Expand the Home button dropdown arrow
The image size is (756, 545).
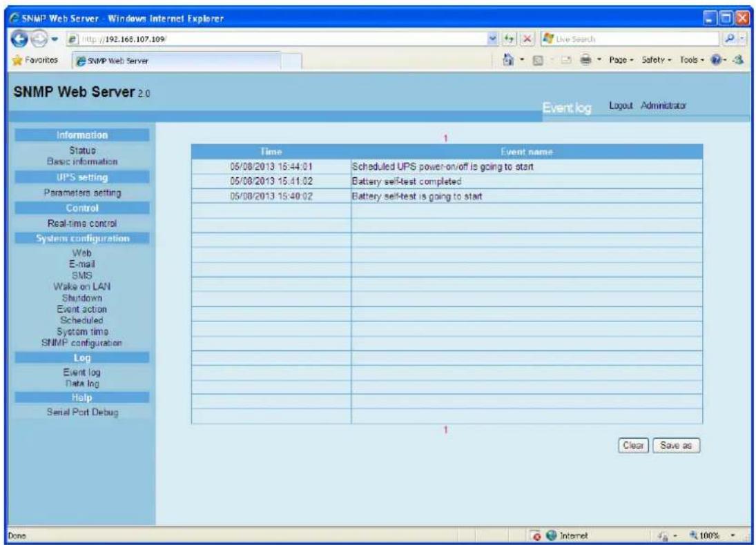[x=522, y=60]
